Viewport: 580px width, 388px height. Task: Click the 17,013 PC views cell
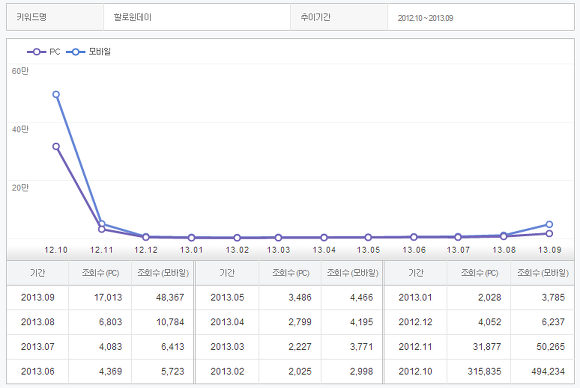coord(100,297)
